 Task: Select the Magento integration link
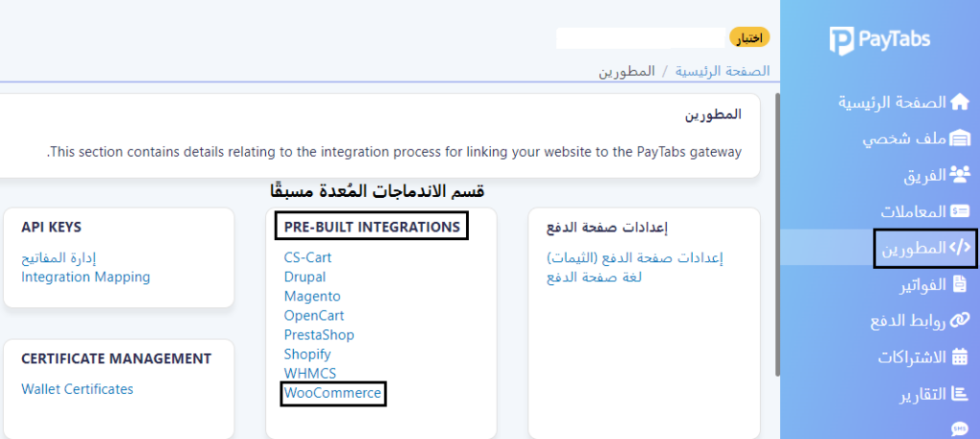[312, 296]
